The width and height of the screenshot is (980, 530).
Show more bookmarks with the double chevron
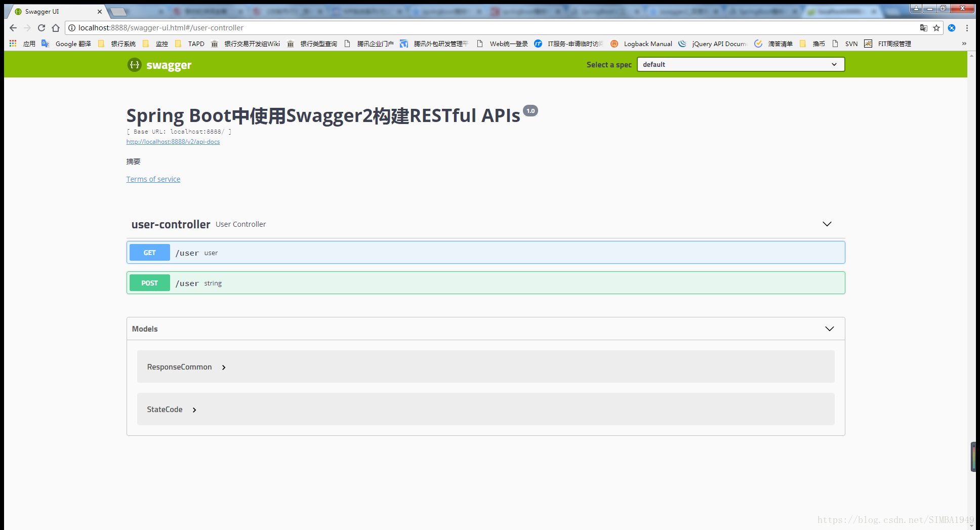pyautogui.click(x=964, y=44)
